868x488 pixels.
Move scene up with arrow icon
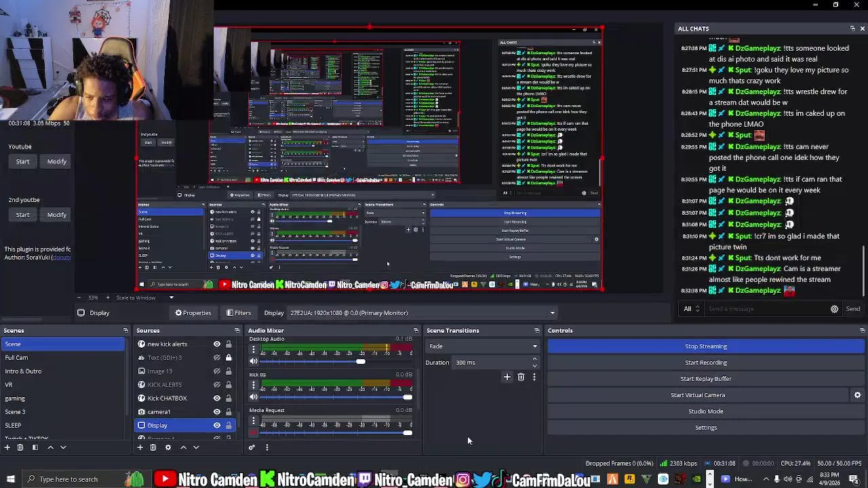click(x=50, y=447)
